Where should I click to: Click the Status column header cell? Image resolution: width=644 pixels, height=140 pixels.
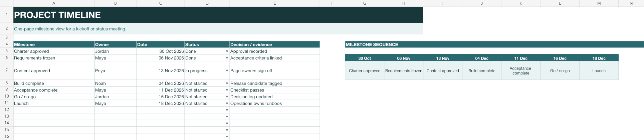pos(207,44)
